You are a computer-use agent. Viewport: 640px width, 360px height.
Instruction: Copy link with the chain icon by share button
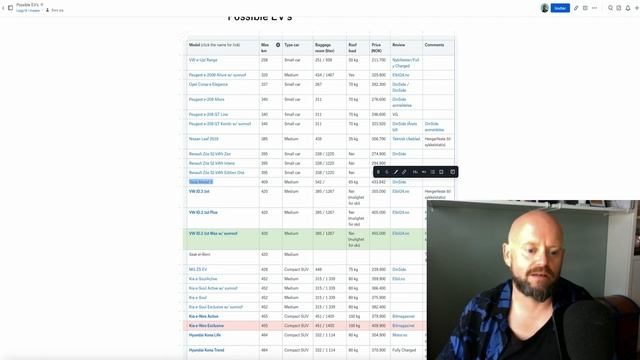[x=576, y=8]
